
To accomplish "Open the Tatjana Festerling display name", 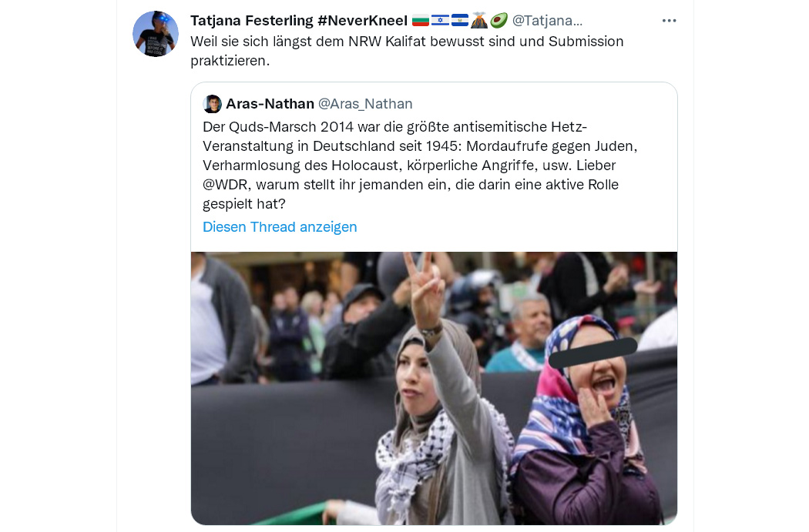I will pyautogui.click(x=251, y=21).
